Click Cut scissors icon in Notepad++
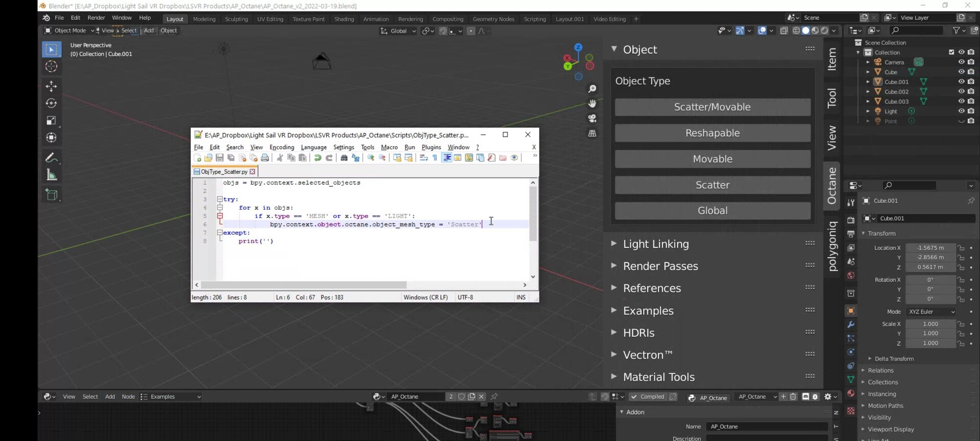Screen dimensions: 980x441 [280, 158]
